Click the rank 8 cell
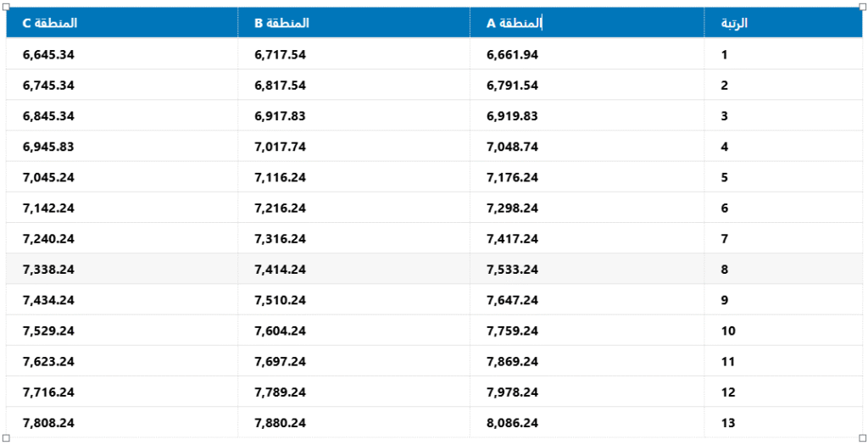The width and height of the screenshot is (868, 445). click(725, 270)
